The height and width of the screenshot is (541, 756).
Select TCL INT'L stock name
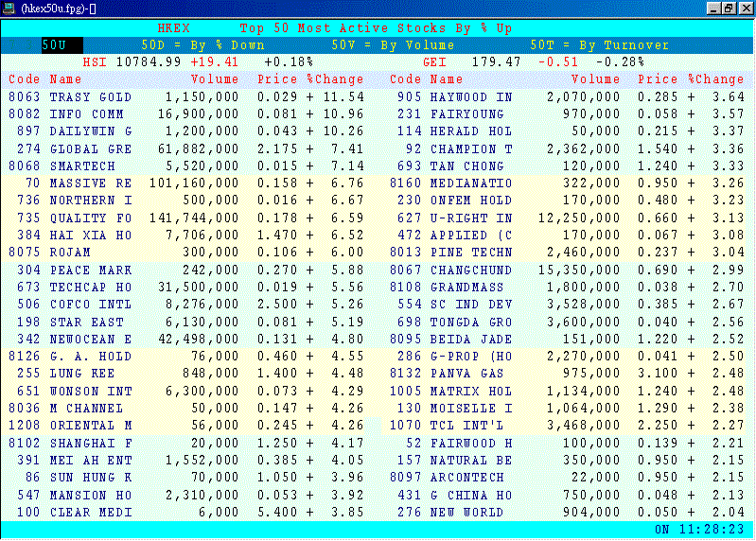click(466, 426)
